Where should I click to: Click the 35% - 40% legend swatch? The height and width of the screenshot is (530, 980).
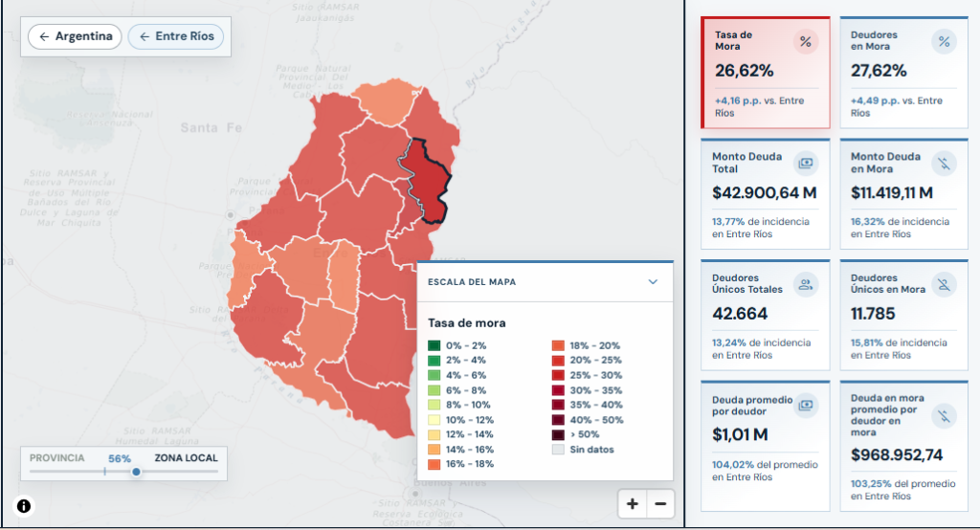[x=558, y=405]
